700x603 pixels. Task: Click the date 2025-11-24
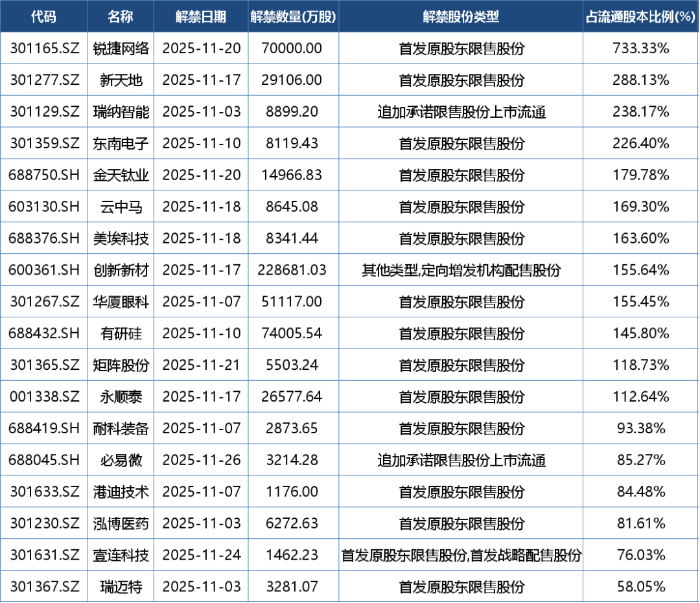[202, 555]
